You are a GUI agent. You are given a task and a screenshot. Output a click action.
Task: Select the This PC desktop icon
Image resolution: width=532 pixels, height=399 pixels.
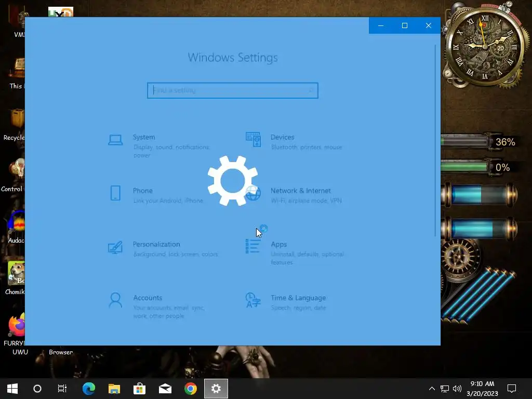pos(17,73)
